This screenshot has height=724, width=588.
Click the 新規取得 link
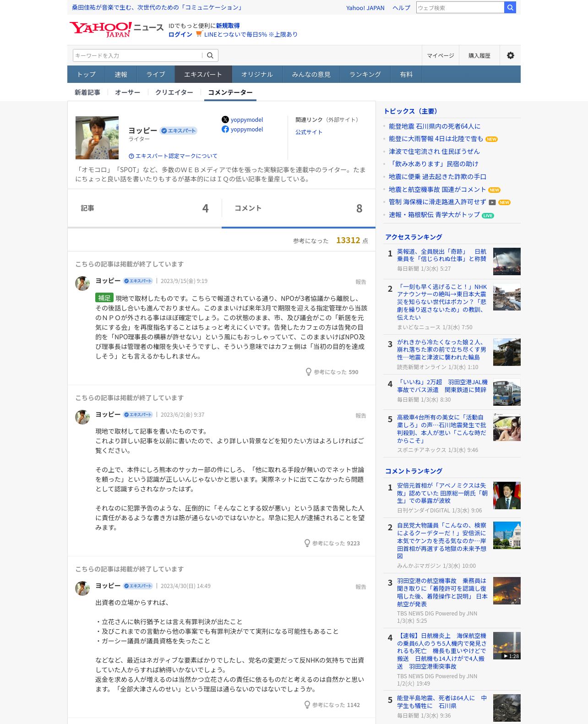[228, 26]
